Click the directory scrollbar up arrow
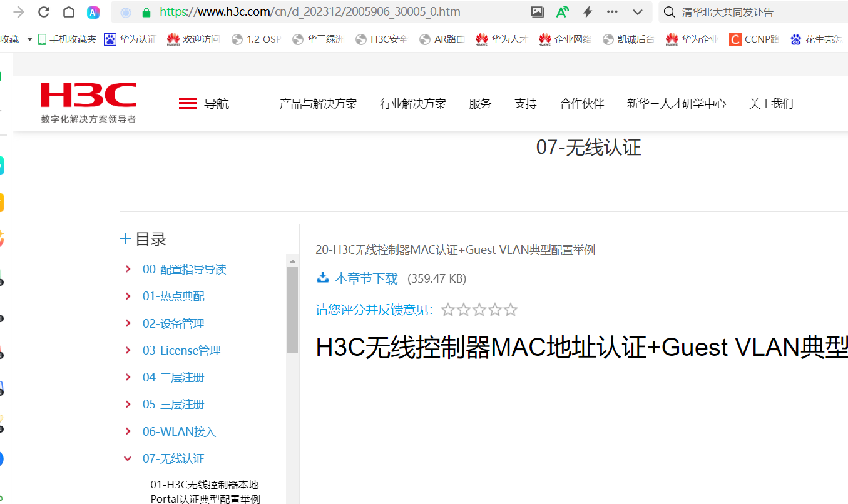 coord(292,260)
